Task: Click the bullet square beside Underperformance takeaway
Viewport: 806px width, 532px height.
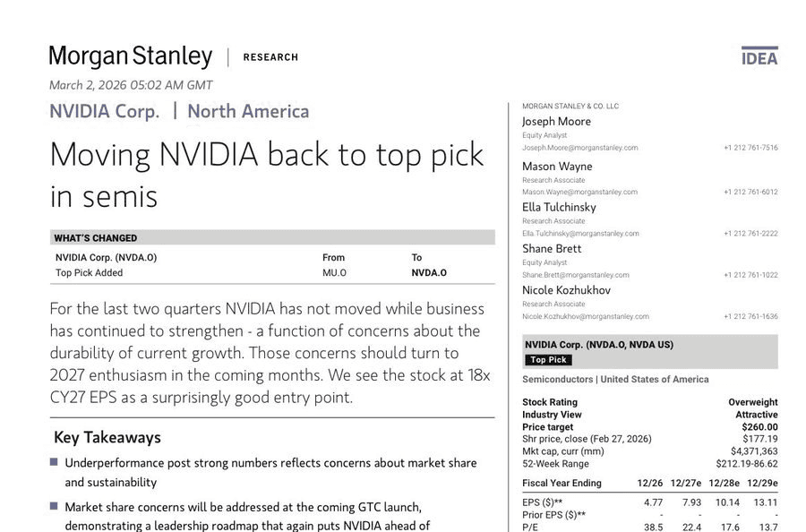Action: click(x=54, y=462)
